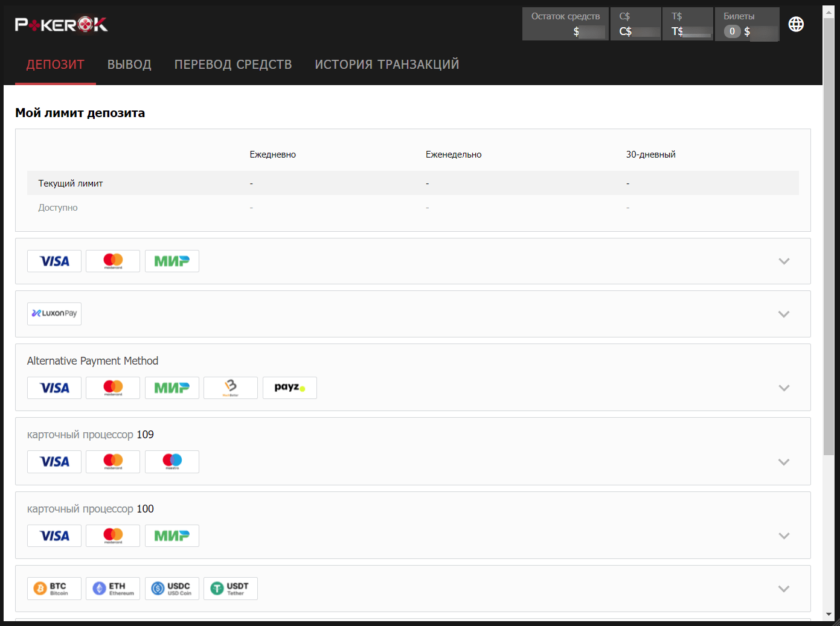Expand the Alternative Payment Method chevron
The image size is (840, 626).
(784, 388)
